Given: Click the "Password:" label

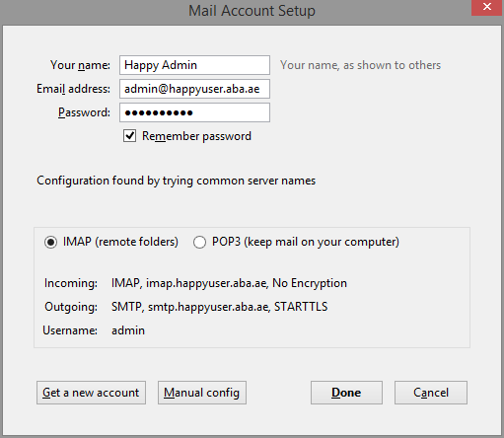Looking at the screenshot, I should (84, 112).
